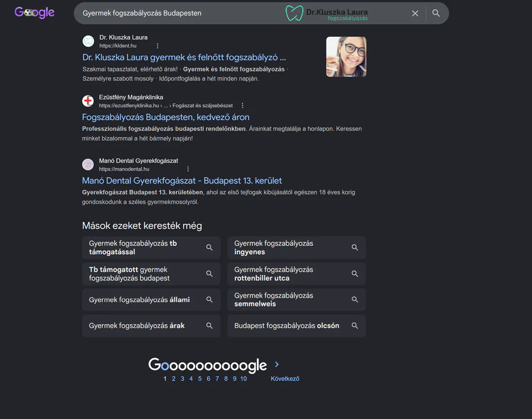
Task: Go to results page 5
Action: pos(200,379)
